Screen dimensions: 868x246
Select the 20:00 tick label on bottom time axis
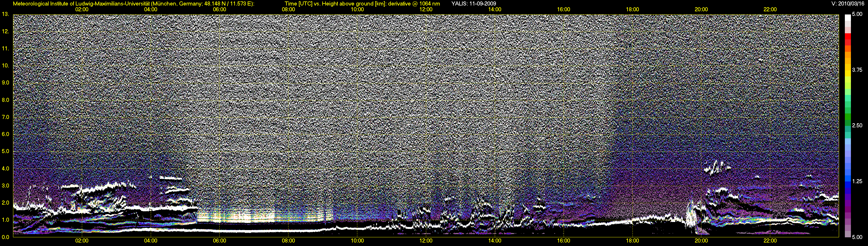pyautogui.click(x=701, y=241)
